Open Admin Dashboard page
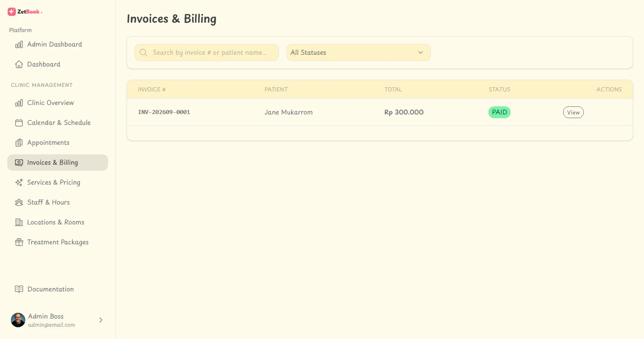 (x=57, y=44)
